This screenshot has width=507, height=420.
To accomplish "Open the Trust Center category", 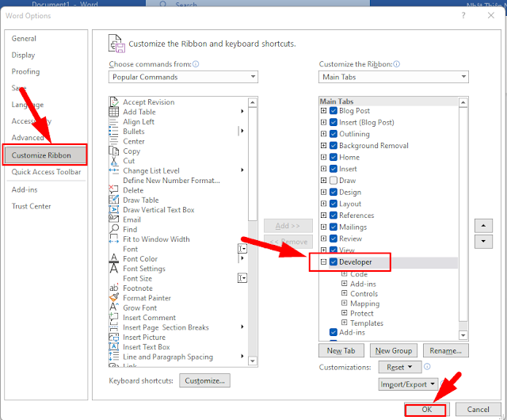I will [32, 206].
